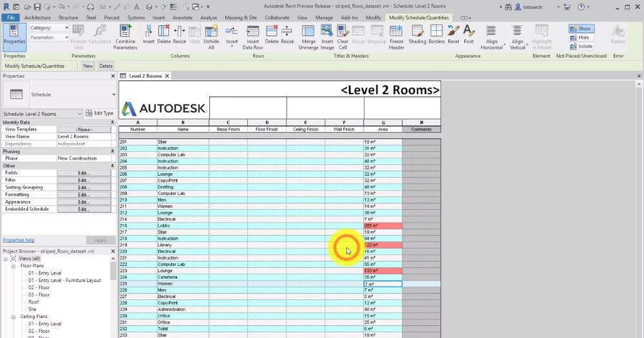Viewport: 644px width, 338px height.
Task: Click the user account loboarch
Action: pyautogui.click(x=529, y=7)
